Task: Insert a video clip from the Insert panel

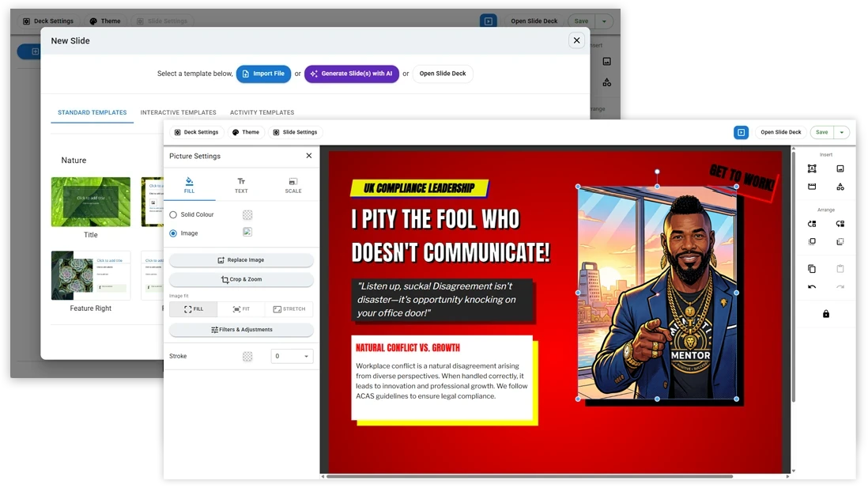Action: pyautogui.click(x=812, y=187)
